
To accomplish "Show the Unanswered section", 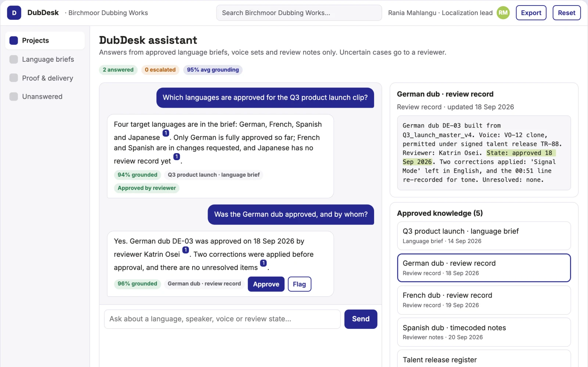I will (45, 97).
